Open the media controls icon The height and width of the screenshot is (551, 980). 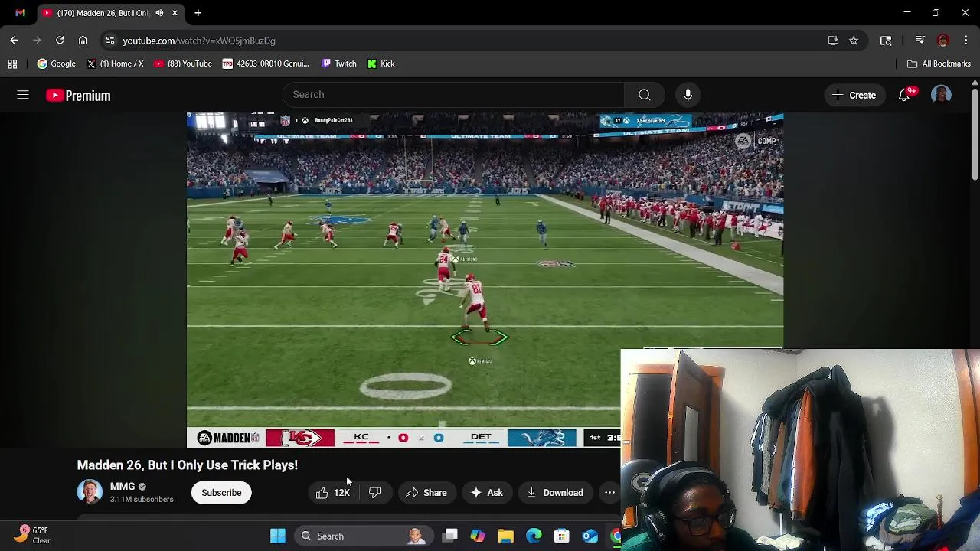920,41
